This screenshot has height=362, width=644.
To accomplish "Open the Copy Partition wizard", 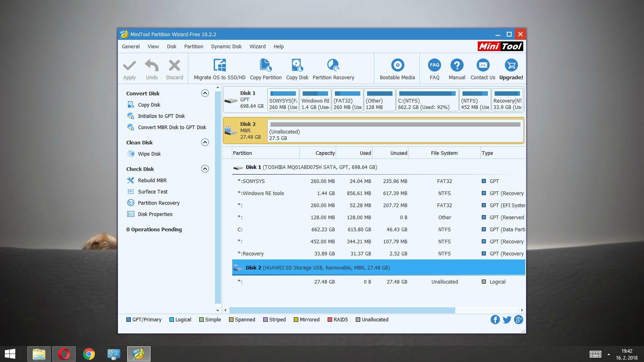I will click(266, 66).
